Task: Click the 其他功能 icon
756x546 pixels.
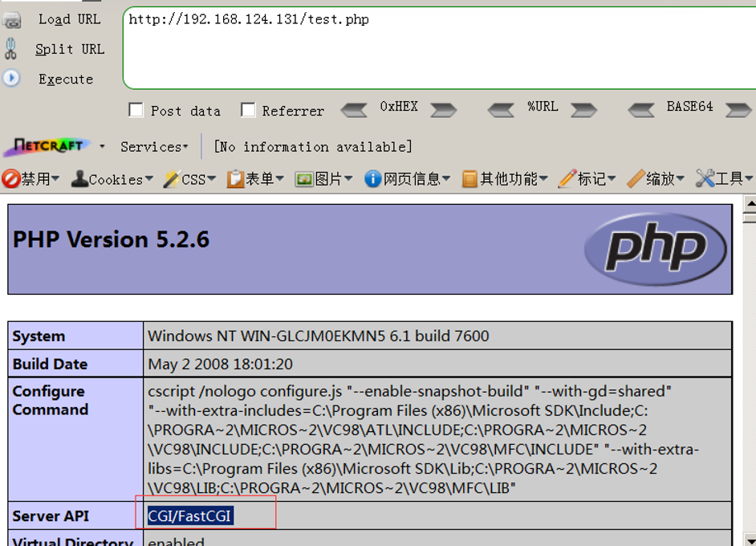Action: tap(469, 179)
